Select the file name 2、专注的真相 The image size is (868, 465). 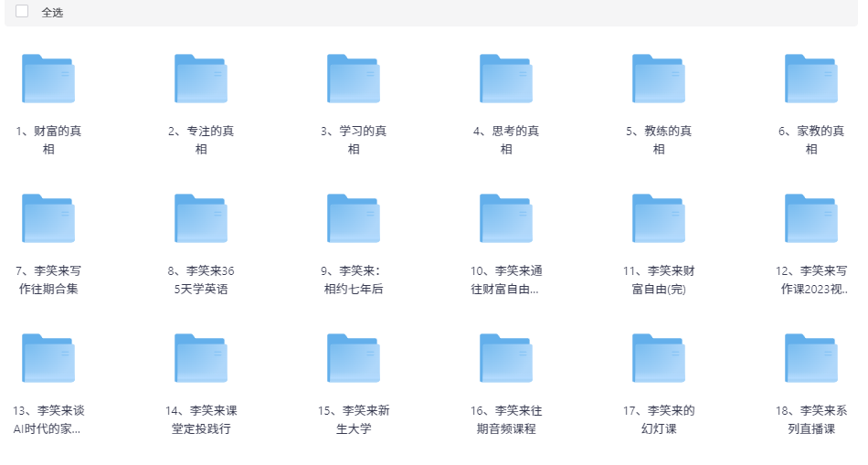(x=201, y=140)
